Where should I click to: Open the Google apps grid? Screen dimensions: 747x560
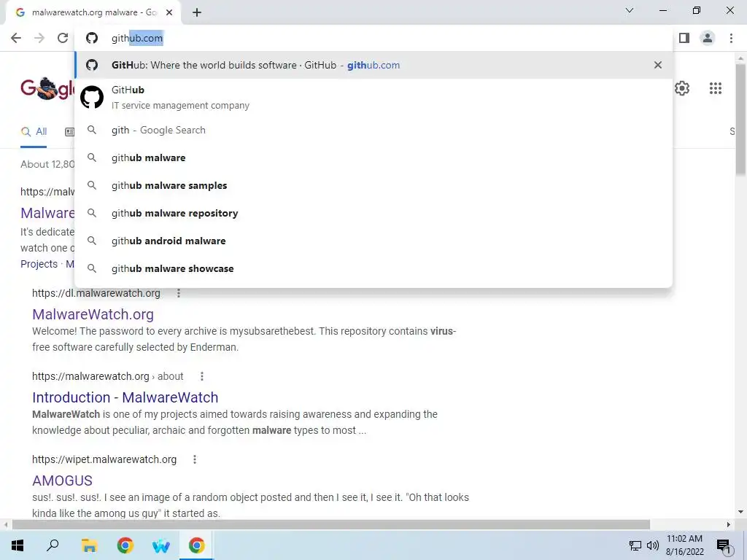(x=715, y=88)
